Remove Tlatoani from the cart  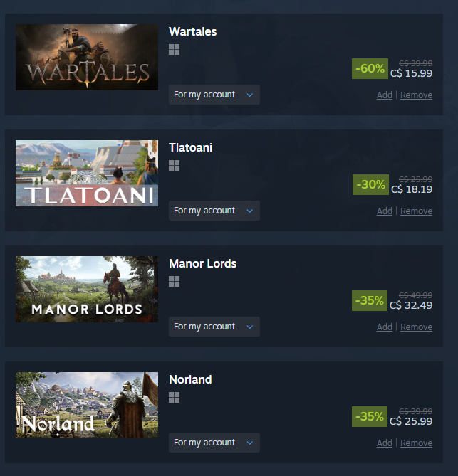(x=416, y=211)
